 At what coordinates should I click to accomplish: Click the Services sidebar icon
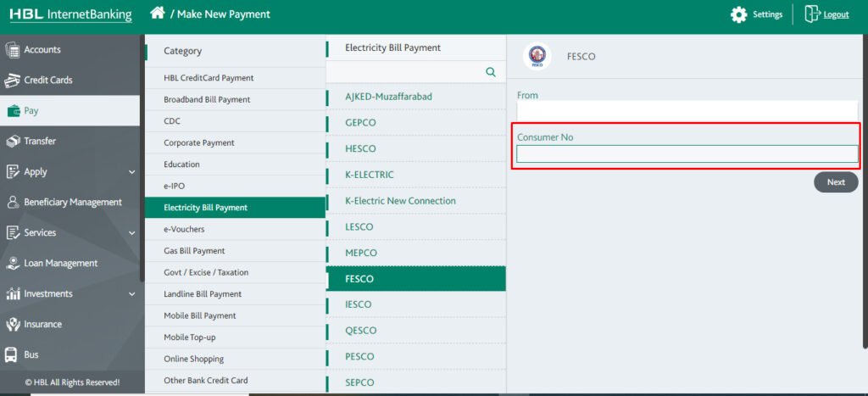tap(13, 232)
